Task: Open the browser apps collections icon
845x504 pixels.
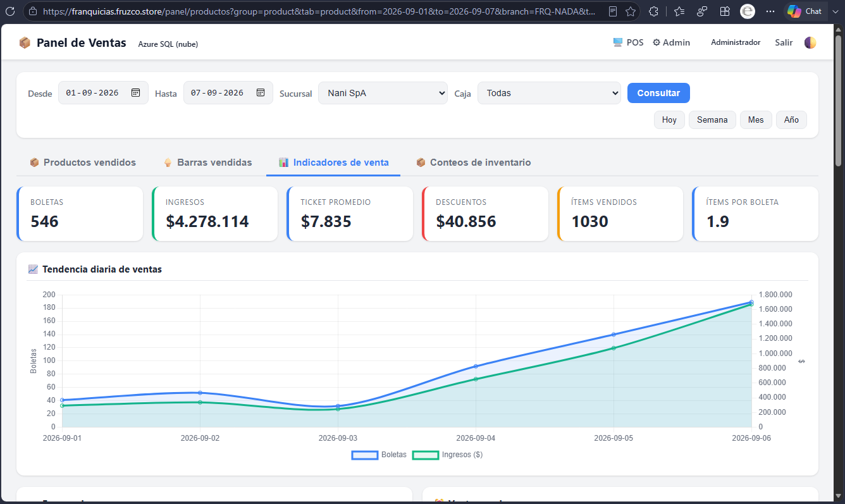Action: [x=725, y=11]
